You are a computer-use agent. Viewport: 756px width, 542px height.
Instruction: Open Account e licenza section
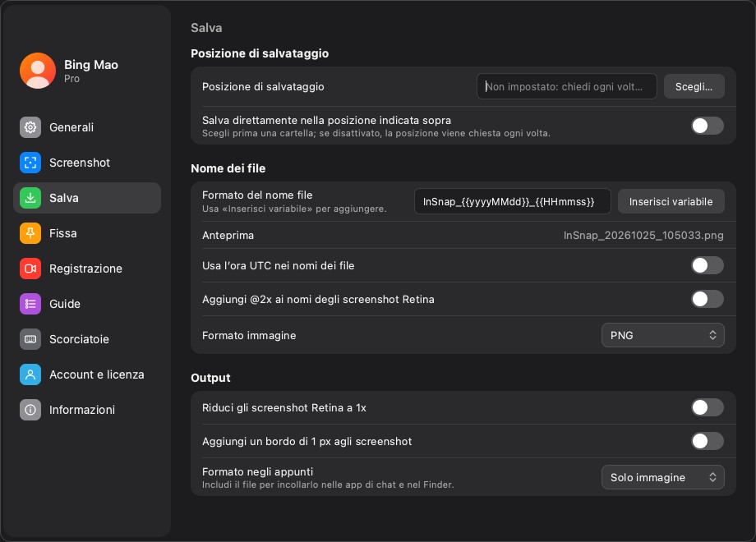click(x=87, y=374)
